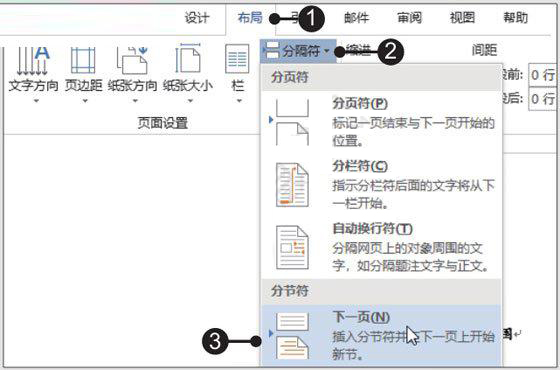Click the 段后 spacing after field
Viewport: 560px width, 370px height.
(x=542, y=99)
